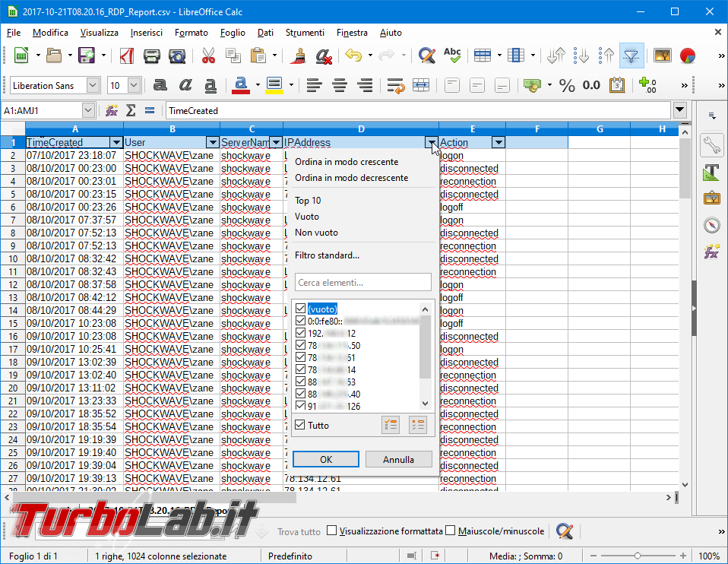Open the User column filter dropdown
The image size is (728, 564).
213,142
